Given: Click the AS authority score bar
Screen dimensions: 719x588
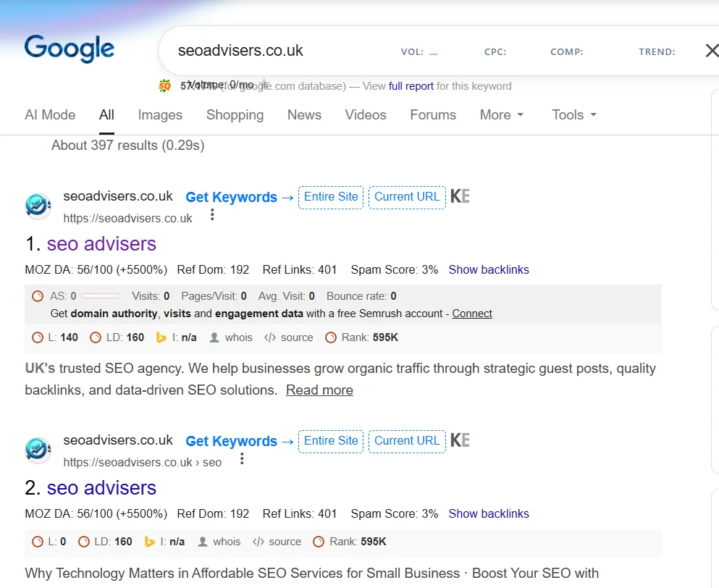Looking at the screenshot, I should pos(99,295).
